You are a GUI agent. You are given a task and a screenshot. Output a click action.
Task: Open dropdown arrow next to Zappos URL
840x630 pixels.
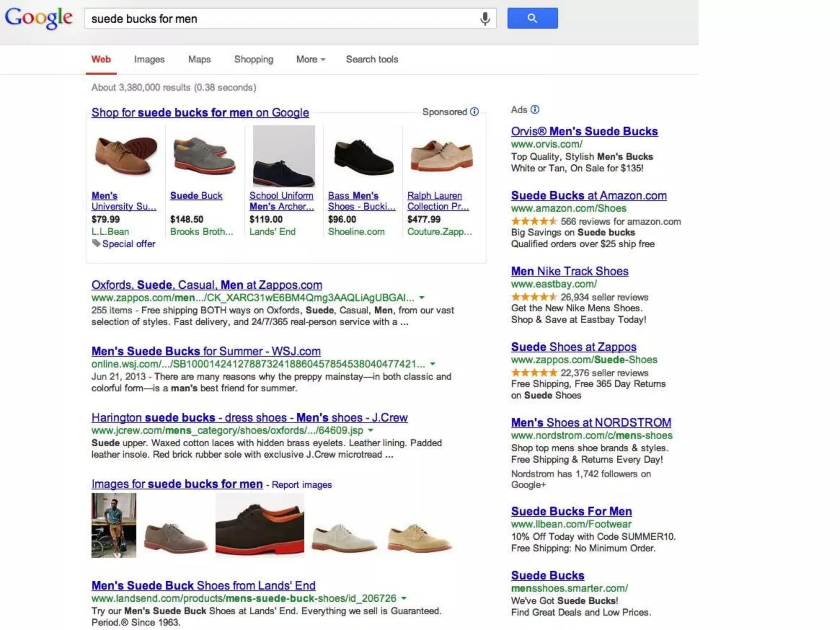(422, 297)
